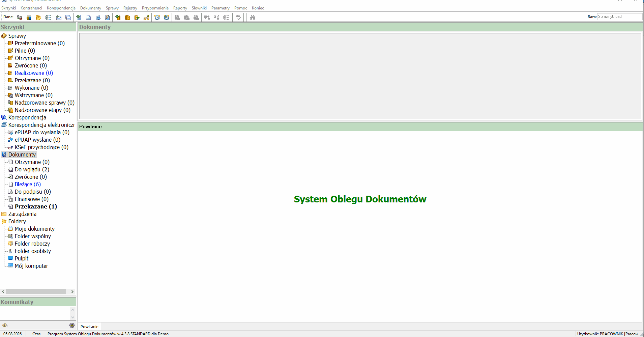Screen dimensions: 644x337
Task: Click the document properties toolbar icon
Action: coord(107,18)
